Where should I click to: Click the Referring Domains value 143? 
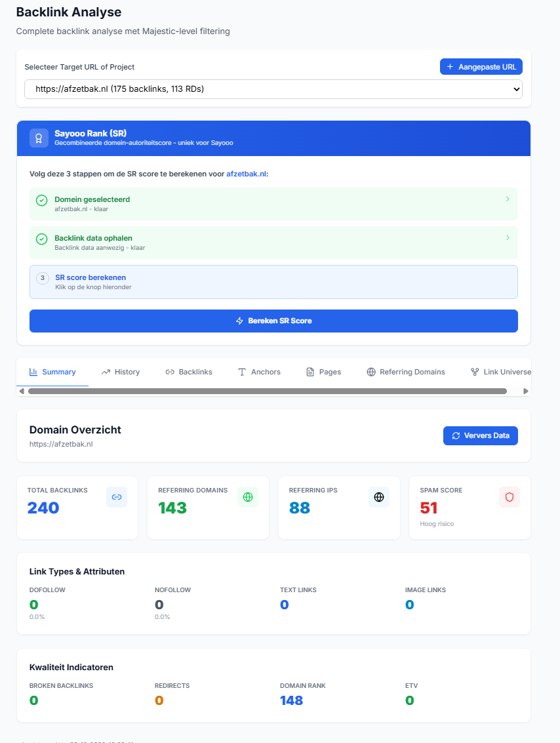tap(172, 508)
